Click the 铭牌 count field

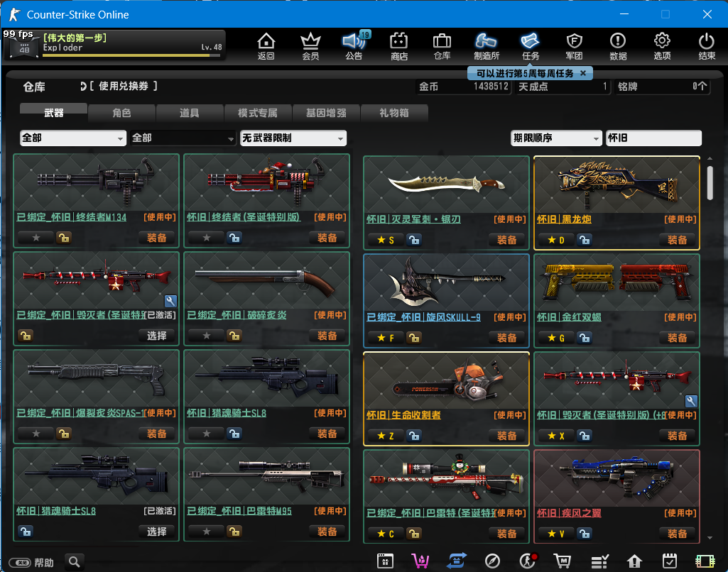point(662,87)
